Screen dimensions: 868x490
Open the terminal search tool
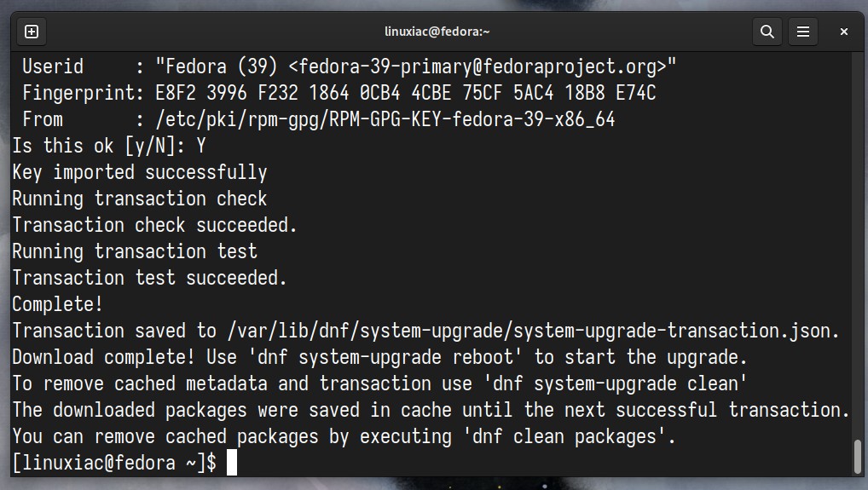point(767,32)
